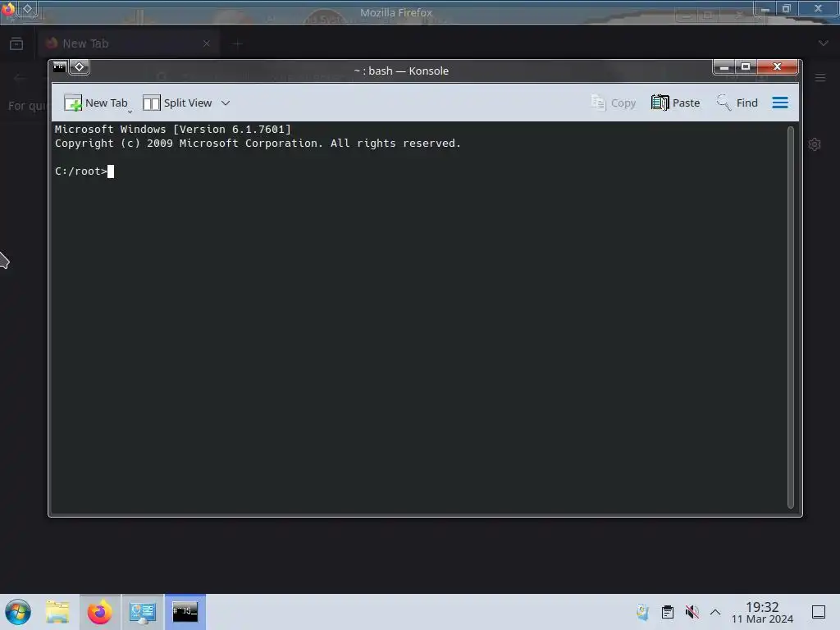The width and height of the screenshot is (840, 630).
Task: Open the Windows-style Start menu
Action: pyautogui.click(x=18, y=612)
